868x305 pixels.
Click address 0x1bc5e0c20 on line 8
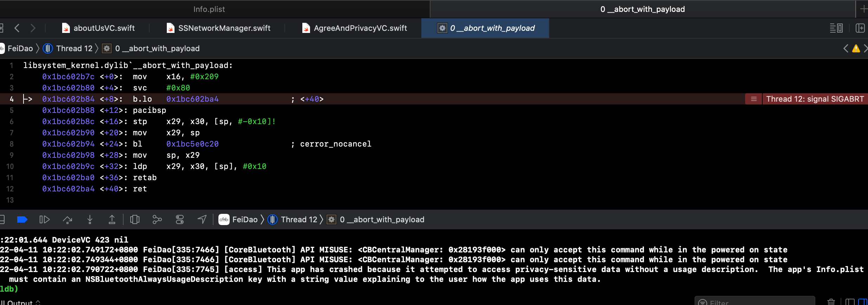pos(192,144)
